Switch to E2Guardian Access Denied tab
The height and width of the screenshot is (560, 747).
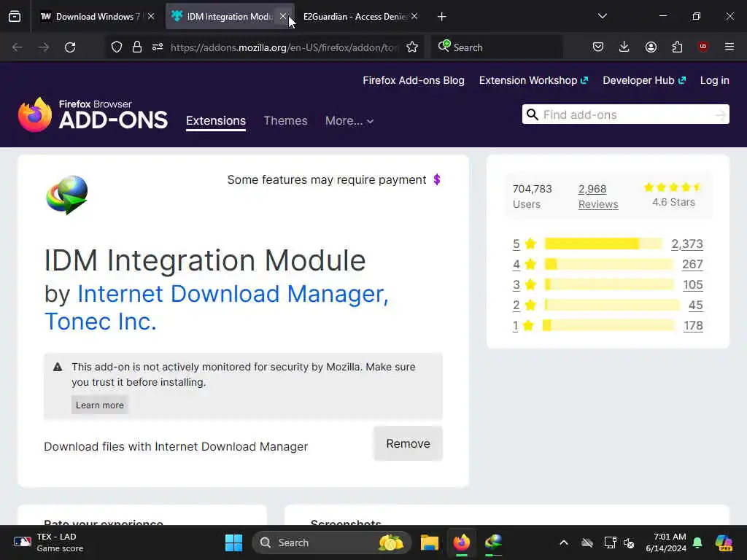pyautogui.click(x=355, y=17)
